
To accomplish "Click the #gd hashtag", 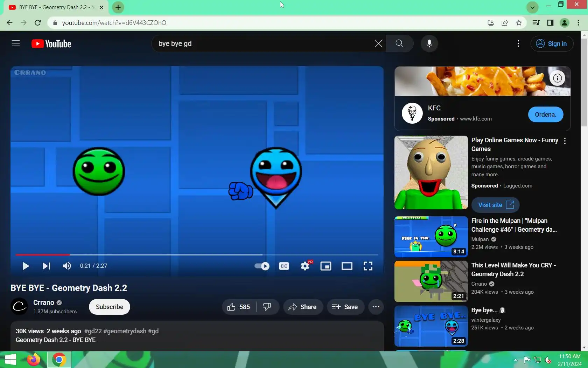I will pyautogui.click(x=153, y=331).
